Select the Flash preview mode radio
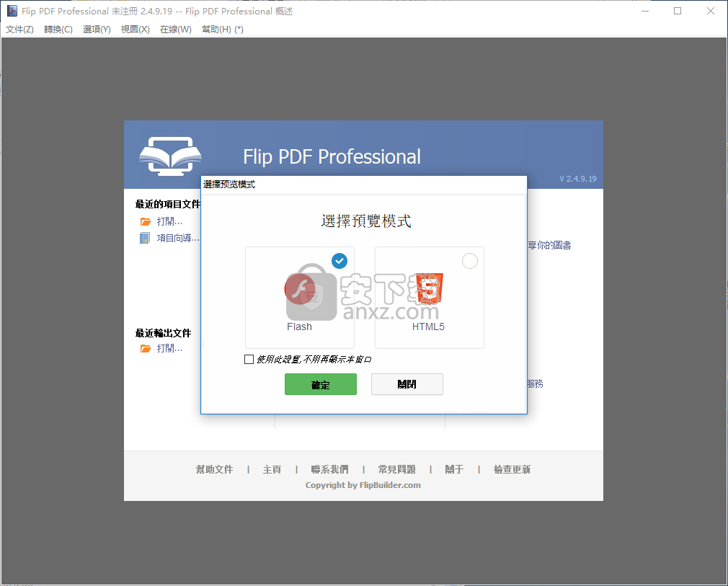The image size is (728, 586). pyautogui.click(x=339, y=261)
